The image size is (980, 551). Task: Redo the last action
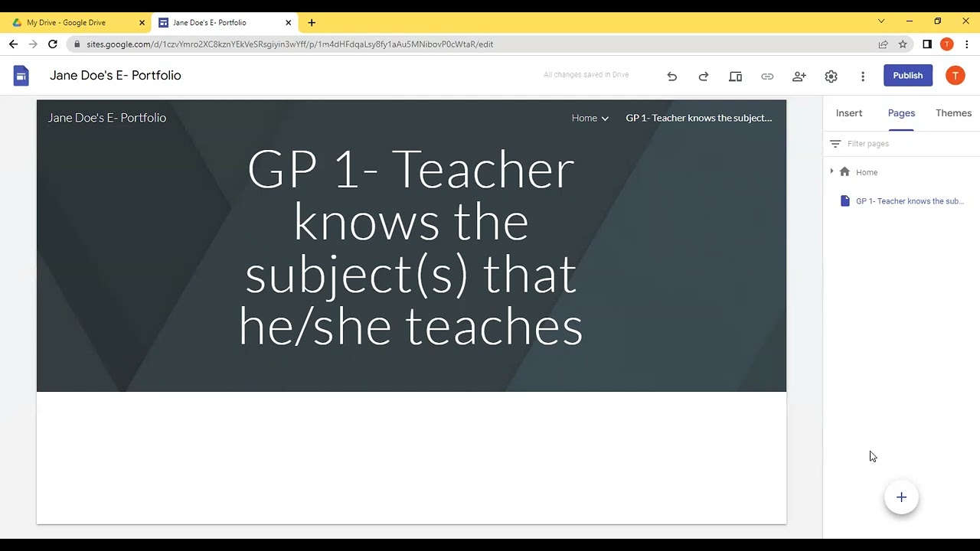tap(704, 76)
